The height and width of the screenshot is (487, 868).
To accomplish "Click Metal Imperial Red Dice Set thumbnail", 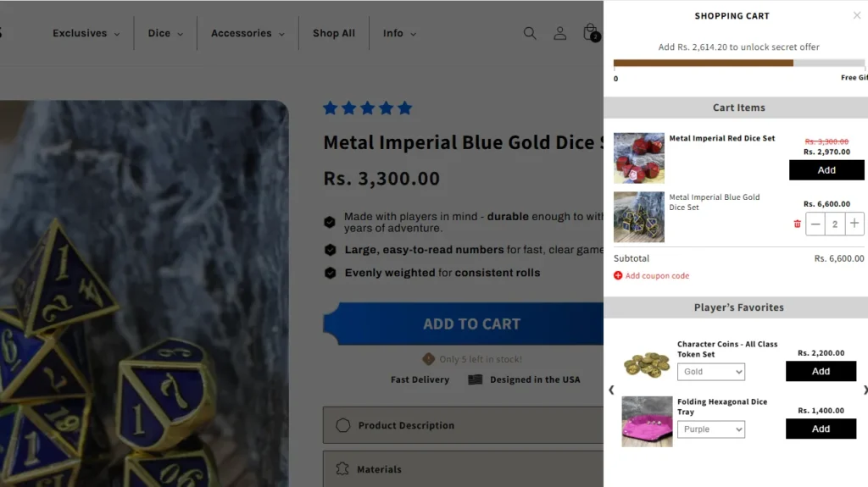I will point(638,158).
